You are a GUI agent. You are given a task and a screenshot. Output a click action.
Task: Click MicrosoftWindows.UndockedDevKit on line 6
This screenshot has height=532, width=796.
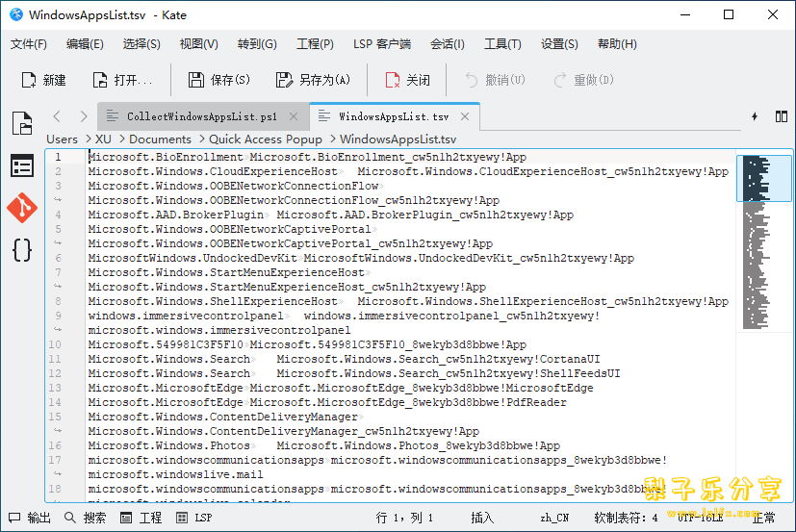(193, 258)
